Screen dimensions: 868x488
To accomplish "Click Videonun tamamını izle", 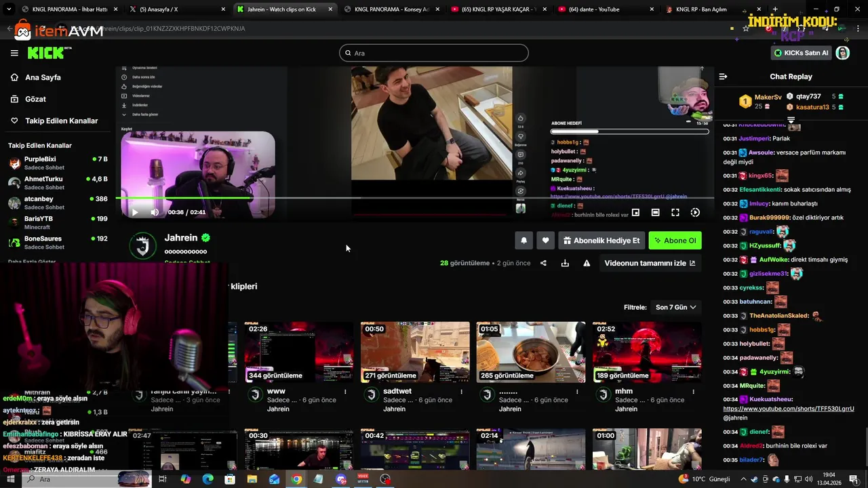I will click(x=650, y=263).
